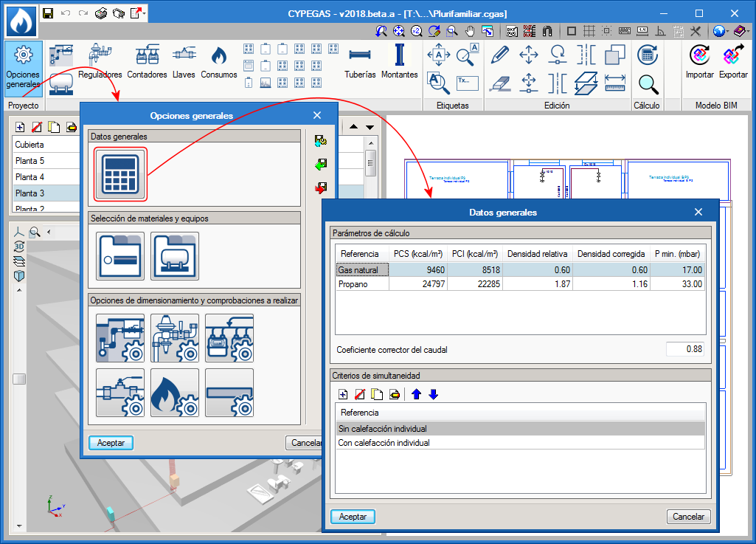Select the Contadores meter tool
The width and height of the screenshot is (756, 544).
(x=147, y=61)
